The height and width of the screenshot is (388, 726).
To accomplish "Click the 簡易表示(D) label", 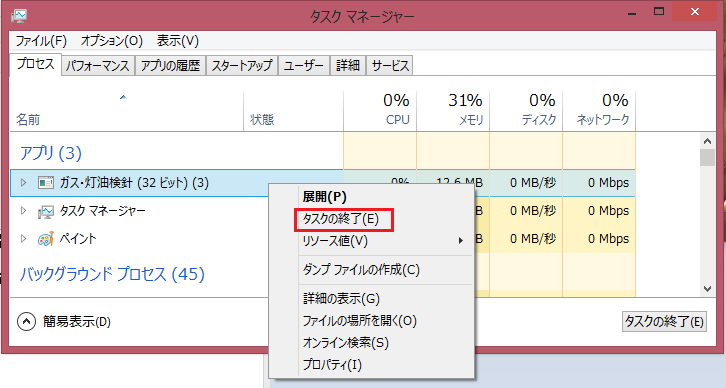I will click(x=77, y=321).
